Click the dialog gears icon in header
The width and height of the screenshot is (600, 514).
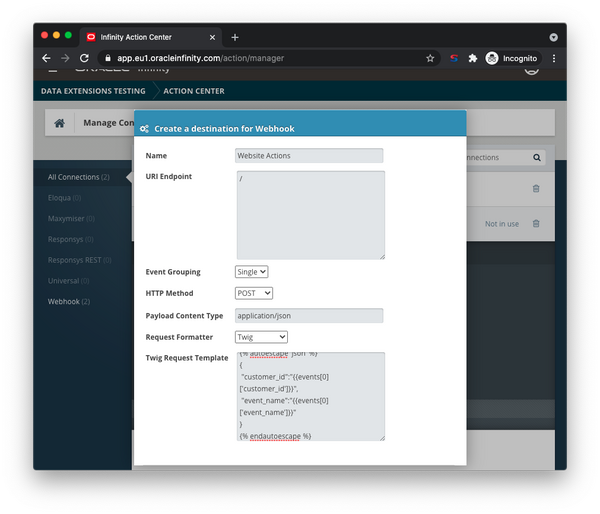[144, 129]
